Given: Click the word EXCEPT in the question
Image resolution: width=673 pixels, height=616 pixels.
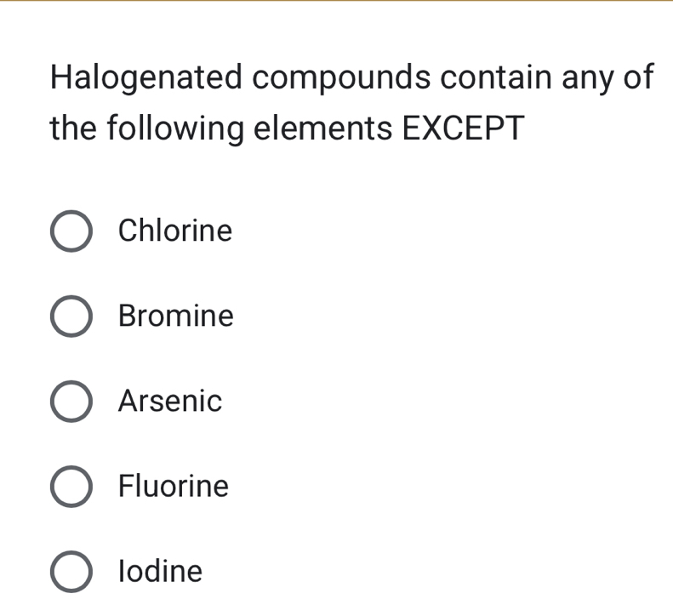Looking at the screenshot, I should tap(459, 129).
